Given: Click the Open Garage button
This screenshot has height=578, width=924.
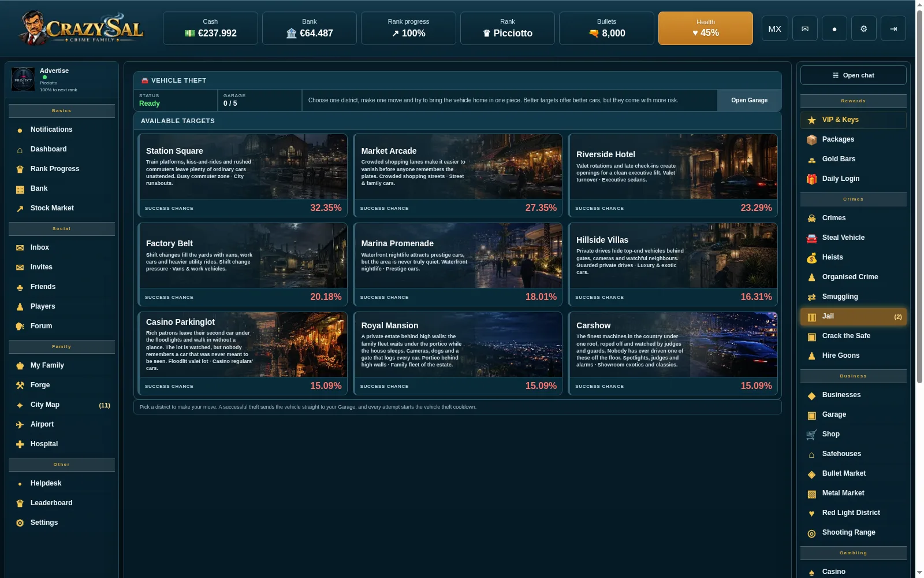Looking at the screenshot, I should pos(749,100).
